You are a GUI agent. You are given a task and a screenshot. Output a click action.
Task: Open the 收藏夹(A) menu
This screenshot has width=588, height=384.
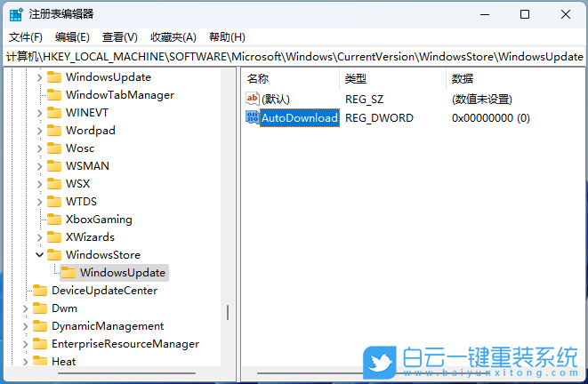click(x=173, y=37)
